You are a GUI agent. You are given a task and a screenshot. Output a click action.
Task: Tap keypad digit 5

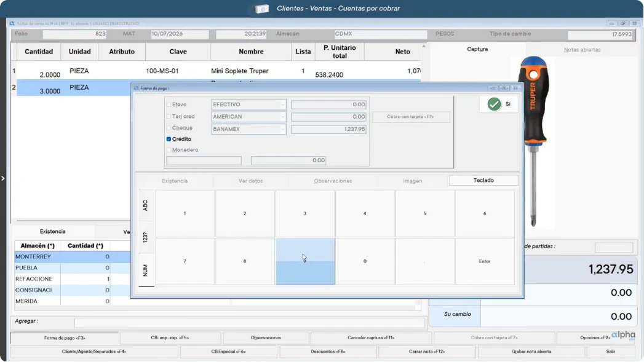424,213
